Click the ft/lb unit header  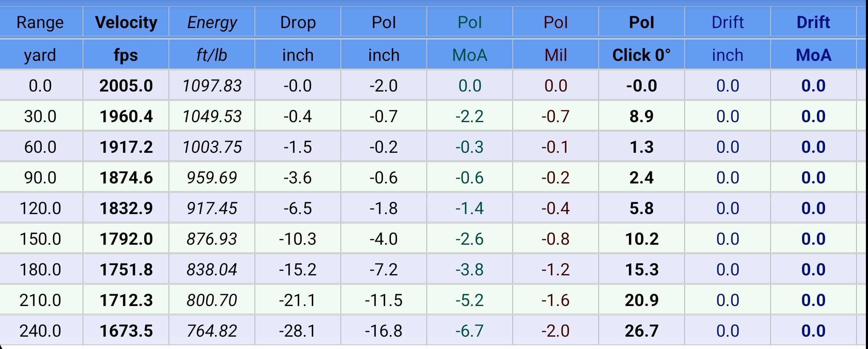212,55
